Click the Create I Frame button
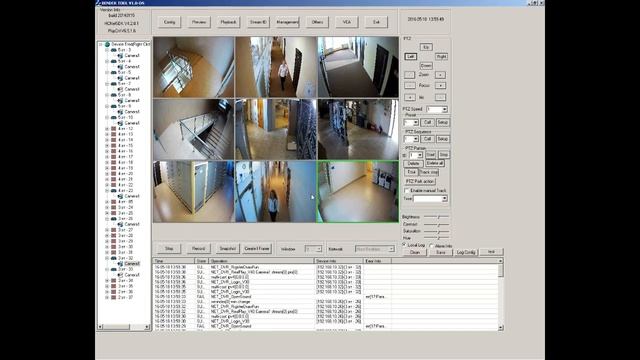 click(257, 249)
